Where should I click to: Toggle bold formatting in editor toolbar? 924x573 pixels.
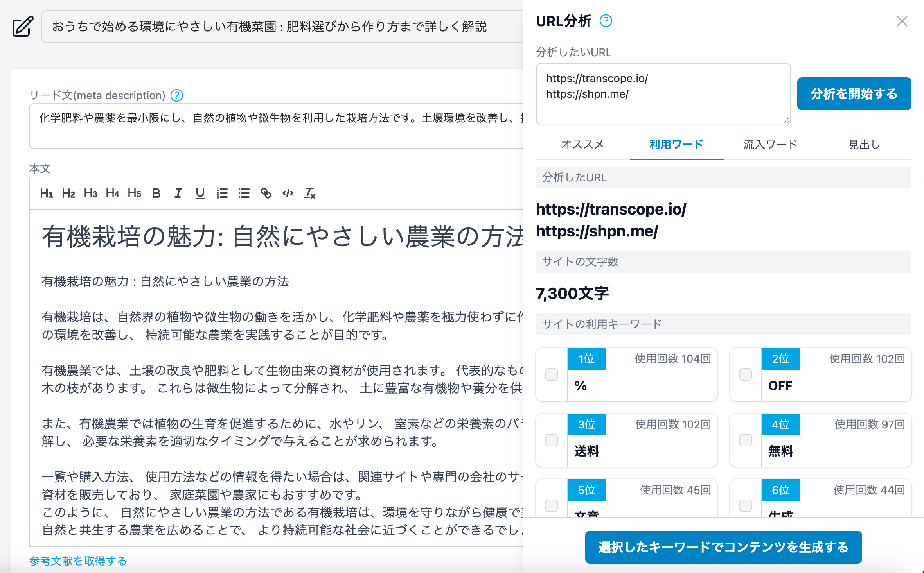point(156,193)
